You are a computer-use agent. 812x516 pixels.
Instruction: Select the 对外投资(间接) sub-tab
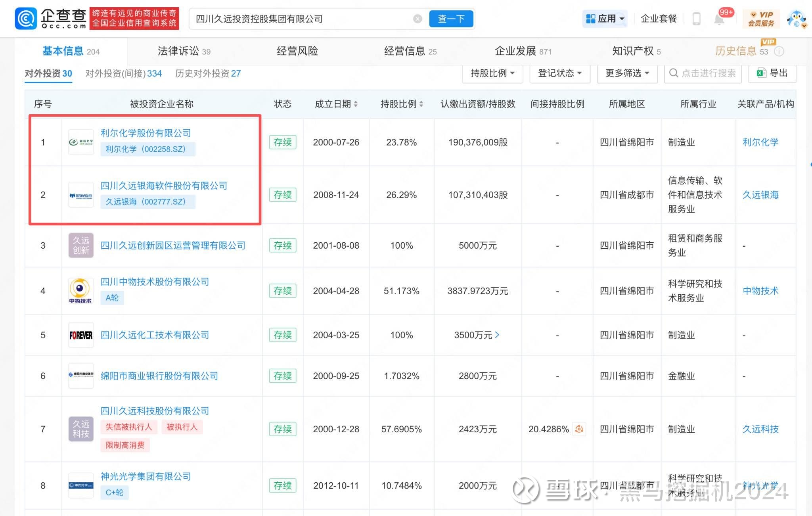[122, 73]
